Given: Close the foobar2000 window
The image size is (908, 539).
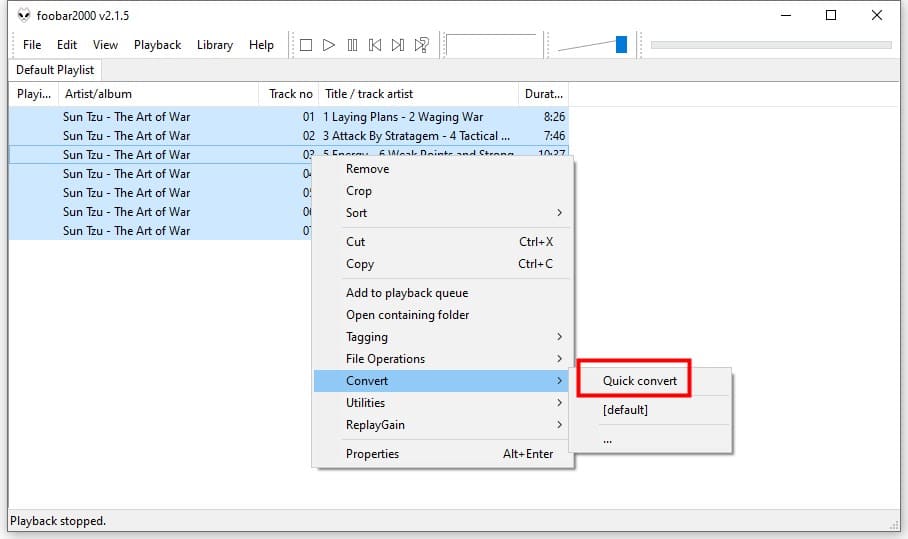Looking at the screenshot, I should pyautogui.click(x=877, y=15).
